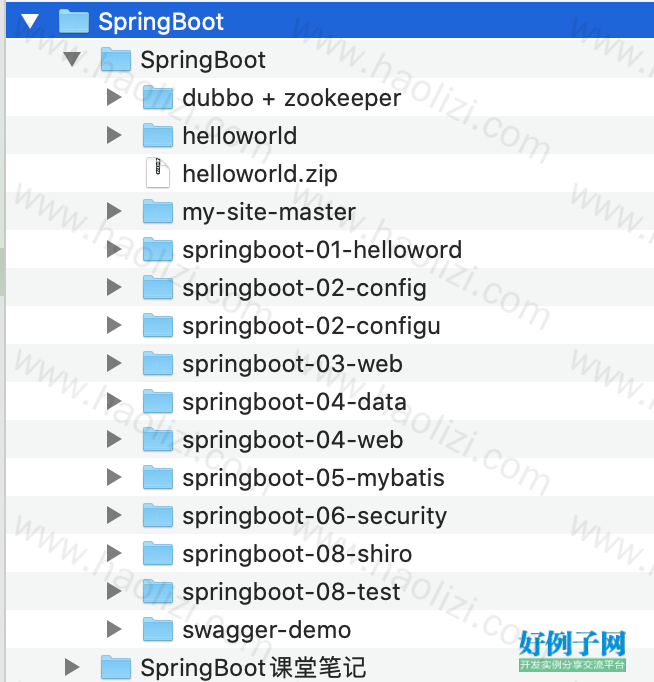Viewport: 654px width, 682px height.
Task: Select the 'springboot-01-helloword' name
Action: (x=322, y=251)
